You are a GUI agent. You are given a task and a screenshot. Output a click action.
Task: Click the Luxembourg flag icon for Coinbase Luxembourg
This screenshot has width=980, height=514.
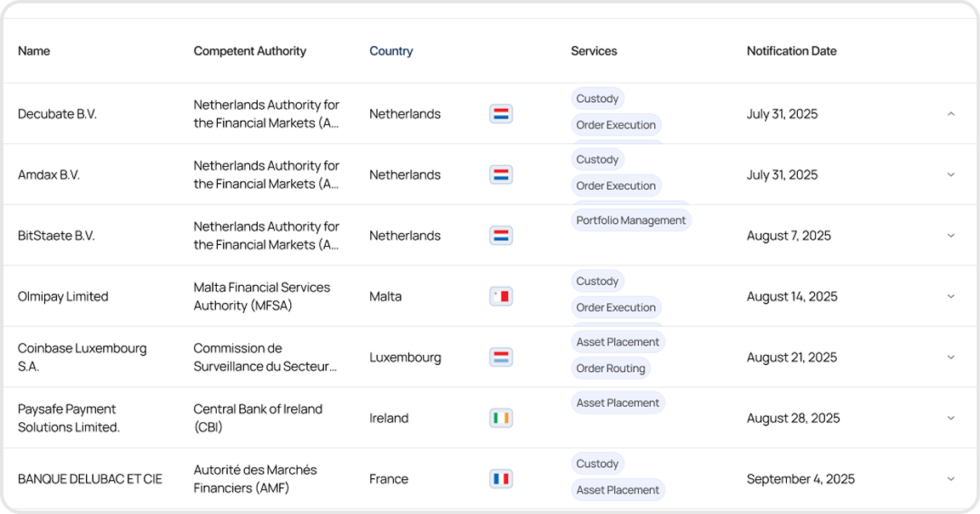tap(500, 357)
